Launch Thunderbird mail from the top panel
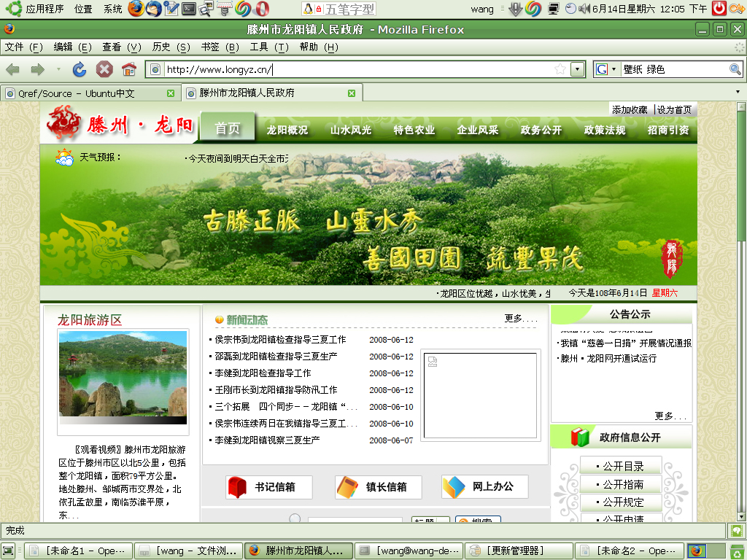This screenshot has width=747, height=560. 154,9
